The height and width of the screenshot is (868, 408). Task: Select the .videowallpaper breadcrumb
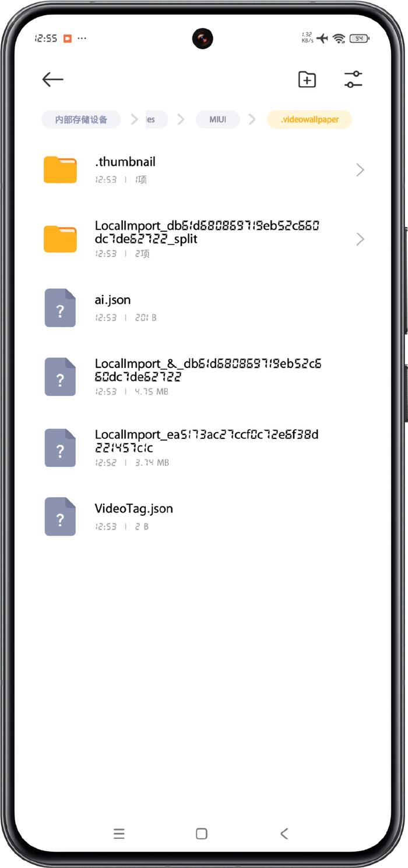(309, 119)
